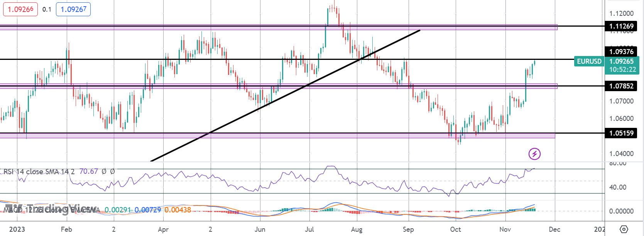Click the MACD indicator legend title

pos(52,210)
